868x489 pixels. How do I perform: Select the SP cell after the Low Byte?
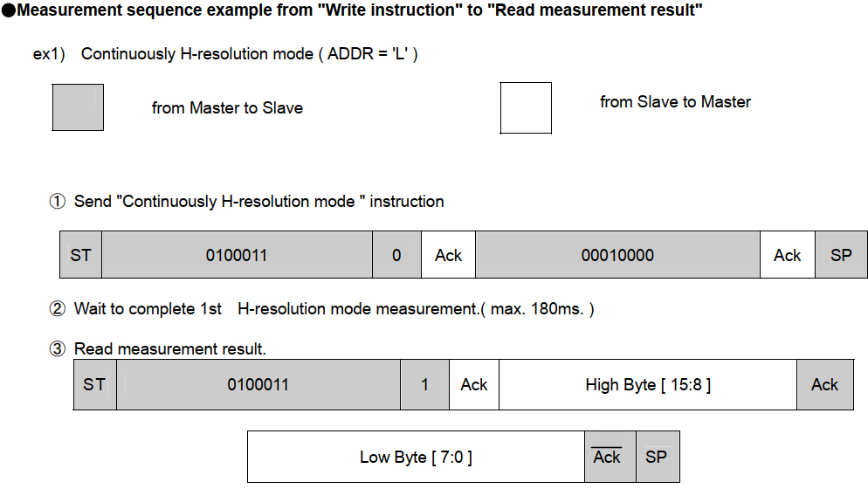coord(656,457)
